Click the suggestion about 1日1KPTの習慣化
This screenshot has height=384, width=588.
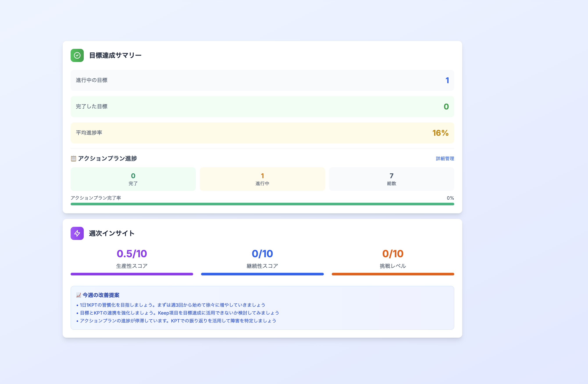pos(172,305)
